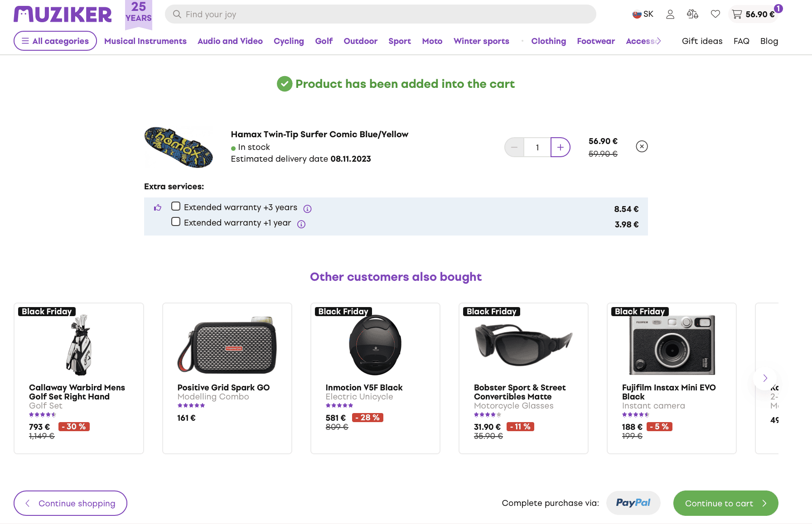812x524 pixels.
Task: Open the product comparison scales icon
Action: point(692,14)
